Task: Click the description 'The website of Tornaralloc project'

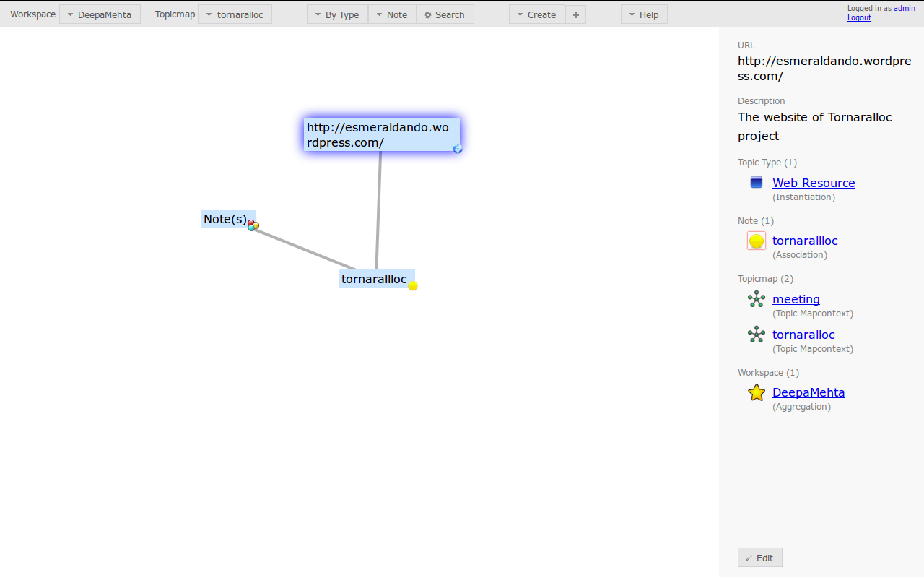Action: click(815, 126)
